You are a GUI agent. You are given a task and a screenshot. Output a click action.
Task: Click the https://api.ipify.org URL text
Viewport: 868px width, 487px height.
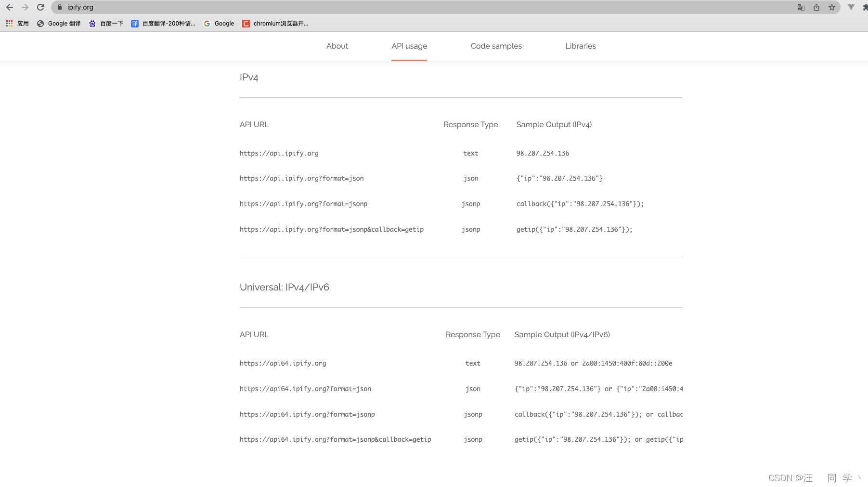[x=279, y=153]
